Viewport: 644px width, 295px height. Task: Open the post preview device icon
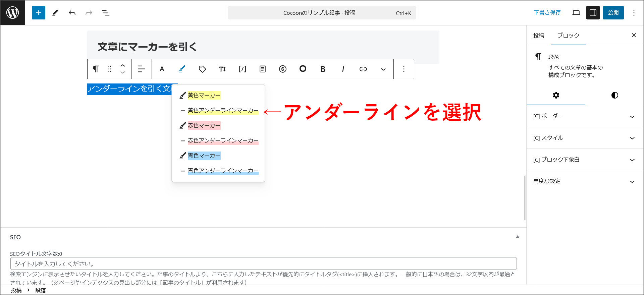tap(576, 13)
